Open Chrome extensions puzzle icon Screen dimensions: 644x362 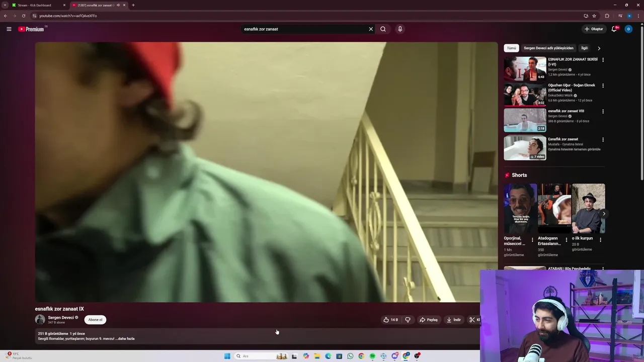tap(607, 16)
